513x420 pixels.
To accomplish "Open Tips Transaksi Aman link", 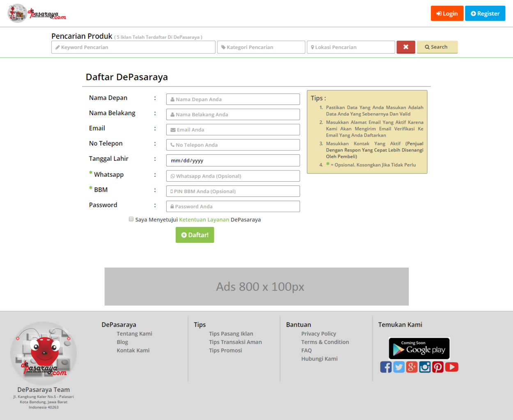I will (x=235, y=342).
